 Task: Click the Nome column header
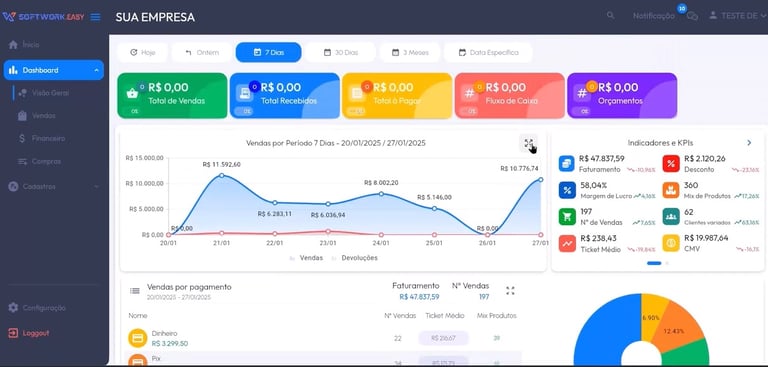[x=138, y=316]
